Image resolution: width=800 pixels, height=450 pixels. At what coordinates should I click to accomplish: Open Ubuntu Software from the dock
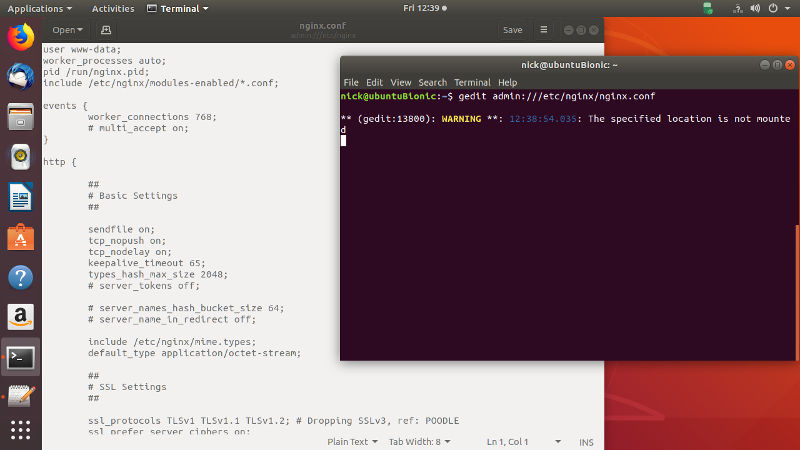tap(20, 237)
